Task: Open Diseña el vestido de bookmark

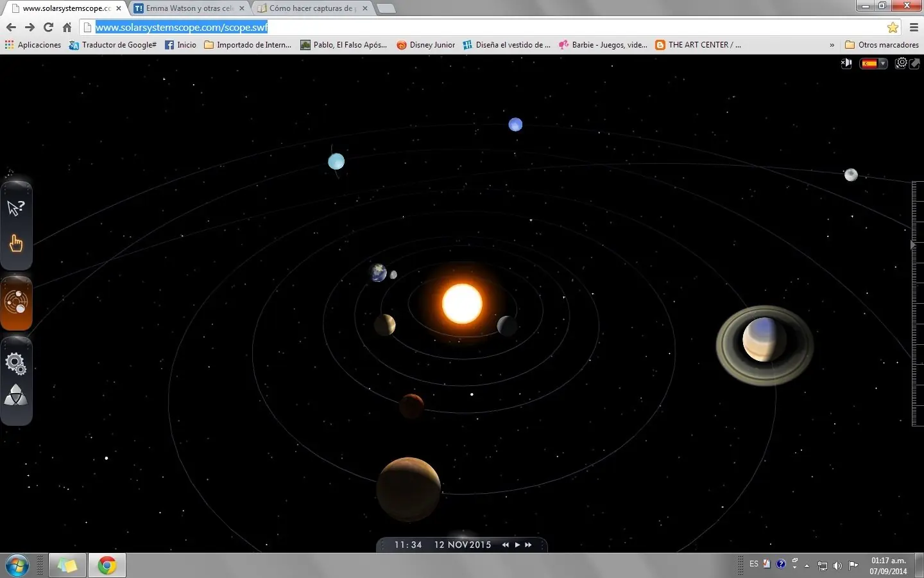Action: click(507, 45)
